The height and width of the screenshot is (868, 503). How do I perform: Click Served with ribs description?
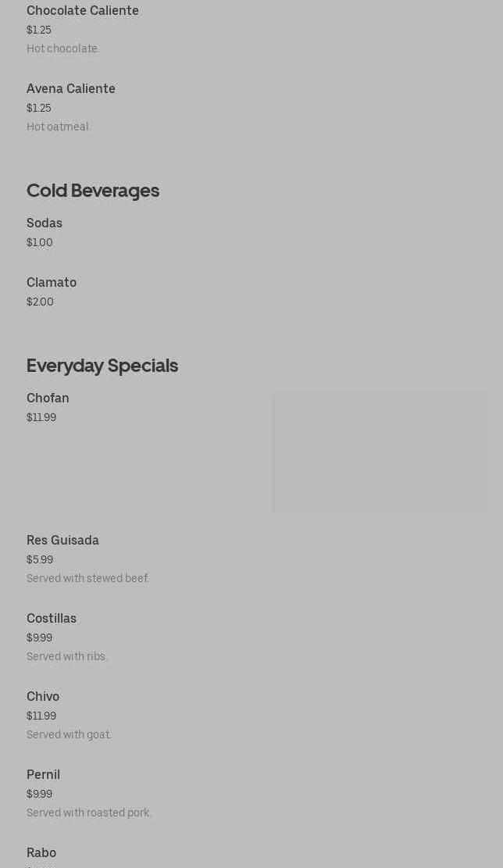pyautogui.click(x=66, y=656)
